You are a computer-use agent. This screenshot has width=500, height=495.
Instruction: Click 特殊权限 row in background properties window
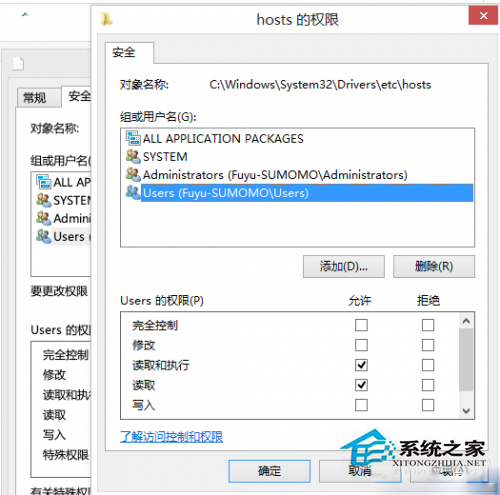(66, 455)
